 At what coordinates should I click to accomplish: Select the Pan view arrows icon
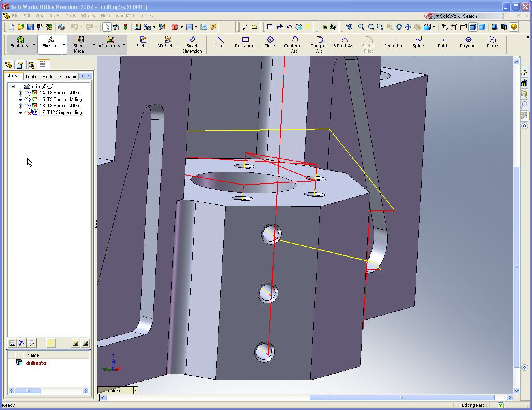[408, 27]
